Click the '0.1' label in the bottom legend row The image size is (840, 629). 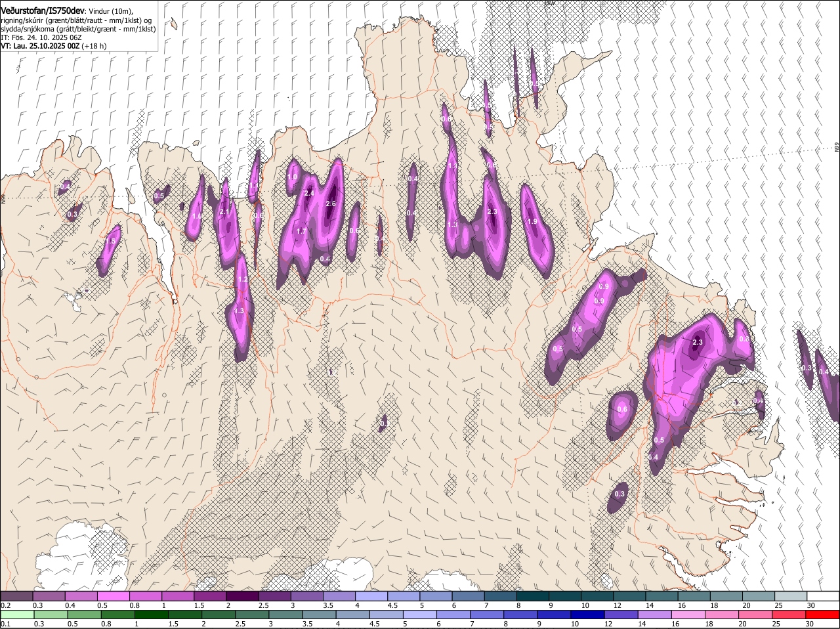pyautogui.click(x=5, y=624)
